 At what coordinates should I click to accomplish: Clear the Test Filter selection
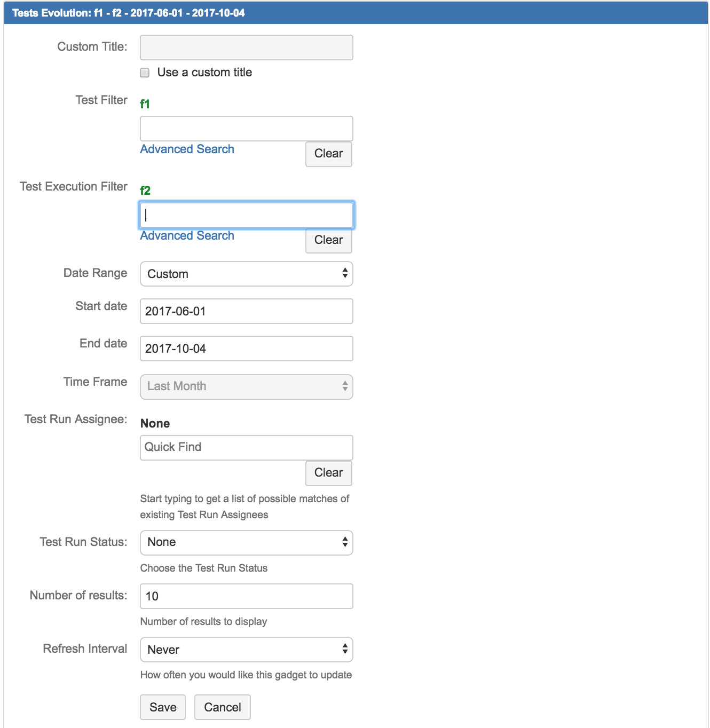tap(329, 154)
